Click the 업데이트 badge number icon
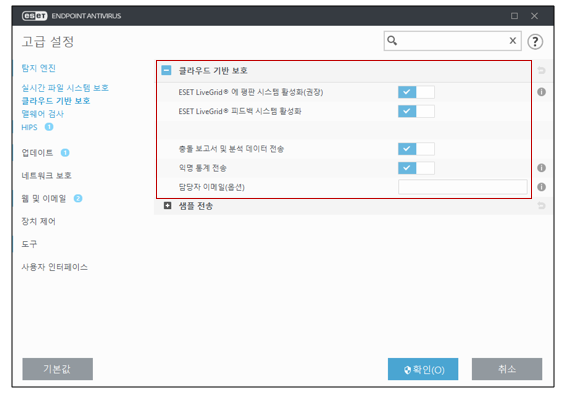The height and width of the screenshot is (393, 562). [65, 153]
